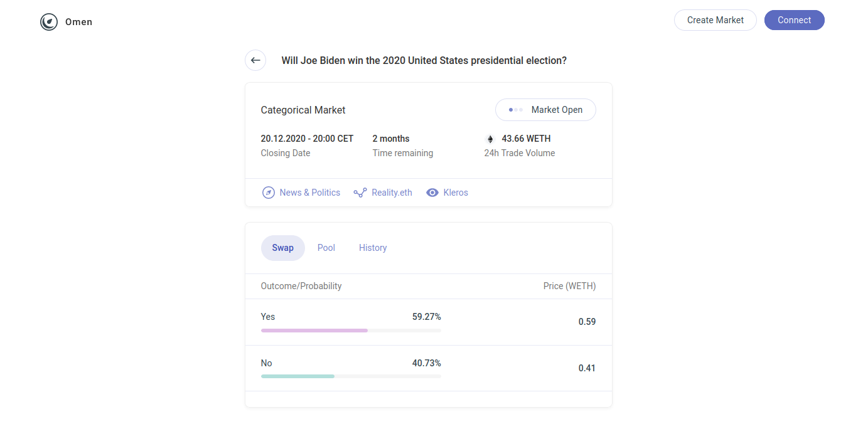View the History tab
868x424 pixels.
373,248
